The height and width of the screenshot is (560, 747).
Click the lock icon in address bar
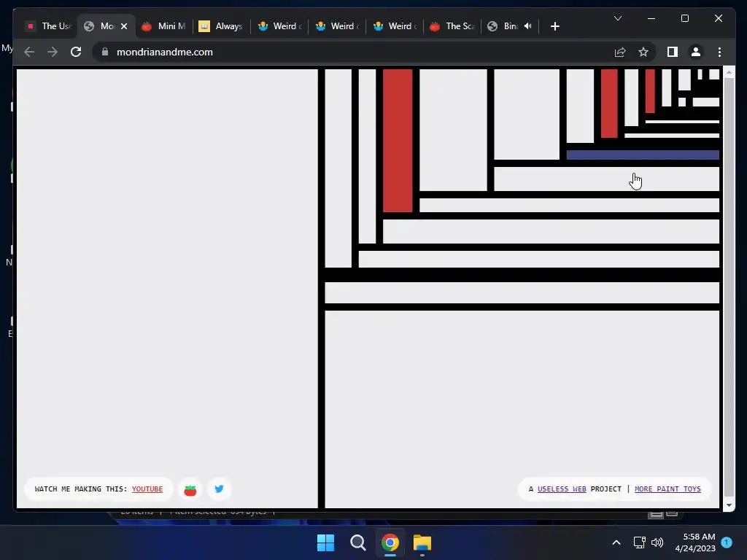tap(105, 52)
